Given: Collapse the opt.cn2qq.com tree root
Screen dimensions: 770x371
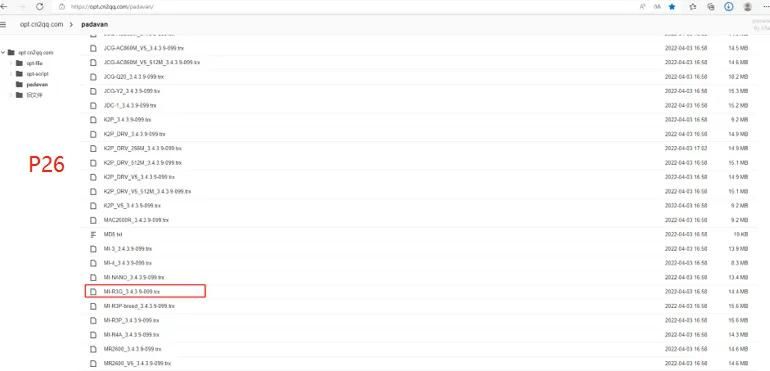Looking at the screenshot, I should (3, 52).
